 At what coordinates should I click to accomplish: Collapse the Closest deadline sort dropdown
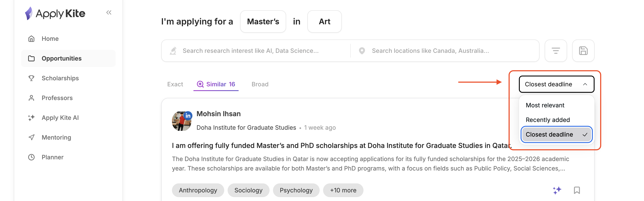(556, 84)
